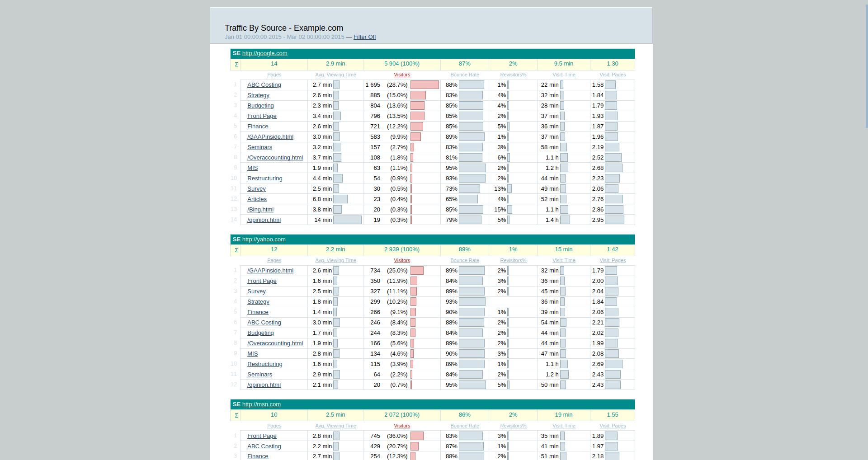Viewport: 868px width, 460px height.
Task: Open the Articles page link
Action: pos(257,199)
